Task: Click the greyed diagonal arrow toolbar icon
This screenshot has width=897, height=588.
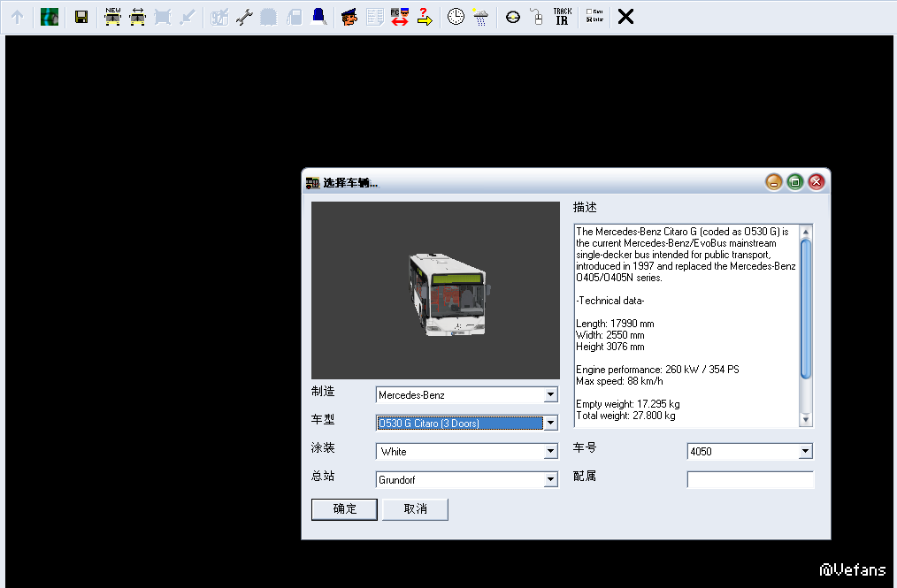Action: pyautogui.click(x=187, y=17)
